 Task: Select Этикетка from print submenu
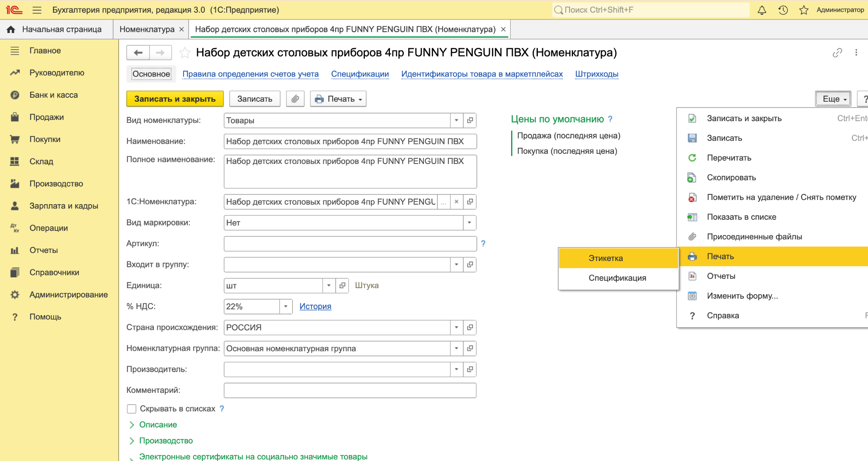pyautogui.click(x=618, y=258)
